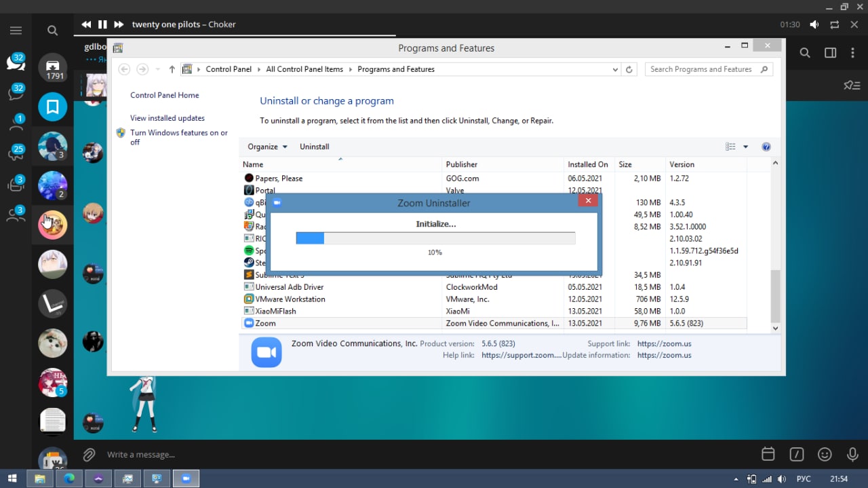Screen dimensions: 868x488
Task: Click the Telegram chat list search icon
Action: coord(52,31)
